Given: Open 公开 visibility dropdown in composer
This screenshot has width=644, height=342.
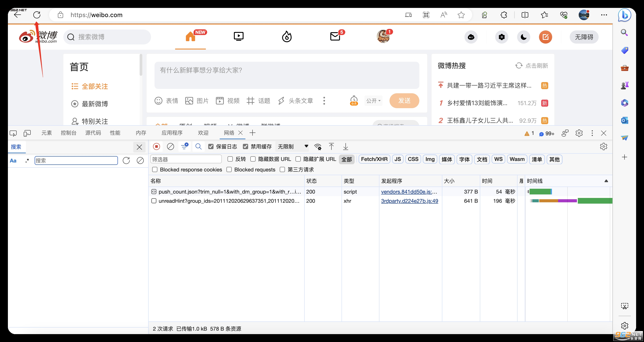Looking at the screenshot, I should point(373,100).
